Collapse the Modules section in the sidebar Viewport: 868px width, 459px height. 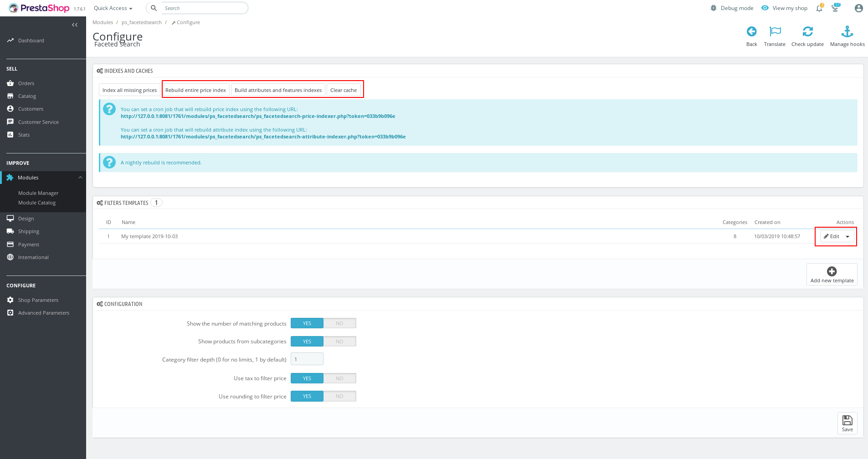pos(81,177)
